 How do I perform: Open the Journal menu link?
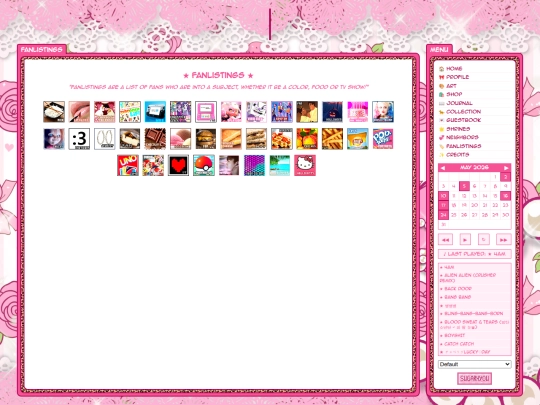point(459,103)
